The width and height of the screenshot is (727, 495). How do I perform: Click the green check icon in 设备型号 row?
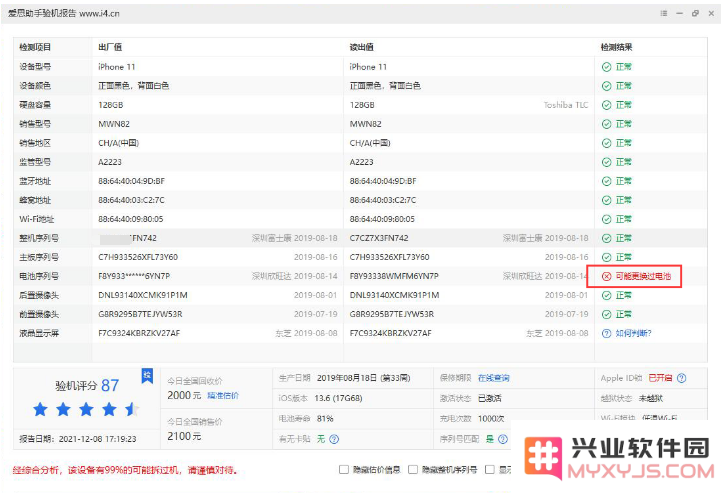[606, 67]
